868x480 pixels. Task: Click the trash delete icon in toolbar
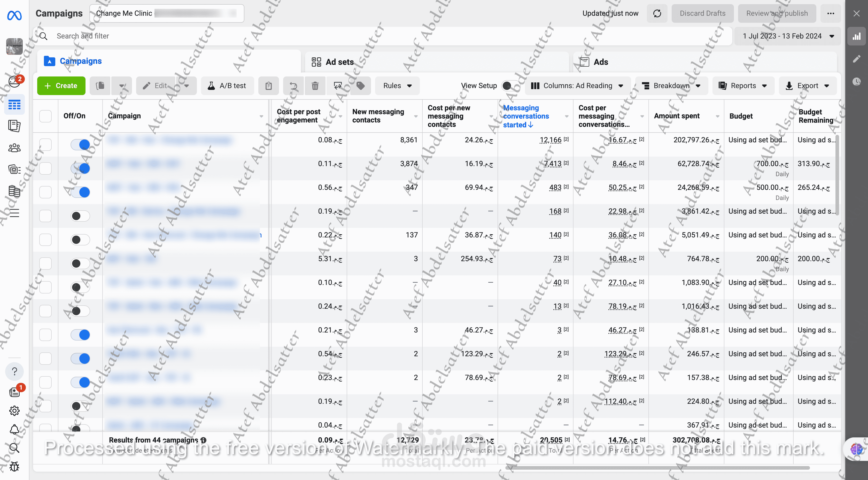315,86
